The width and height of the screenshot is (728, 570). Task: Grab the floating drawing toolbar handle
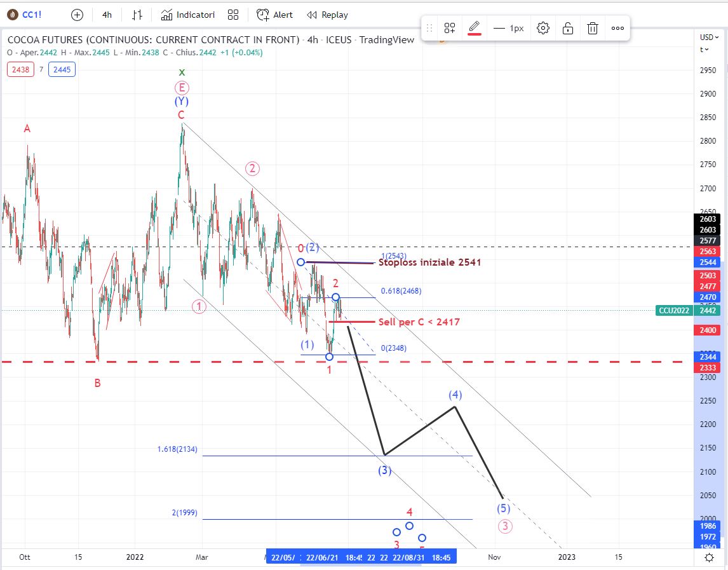coord(429,29)
